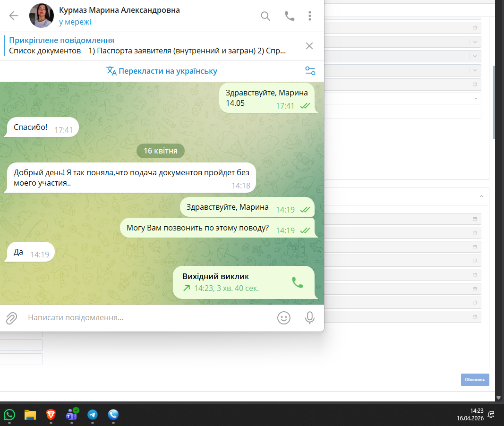Open Microsoft Teams from the taskbar
This screenshot has height=426, width=504.
(x=72, y=415)
